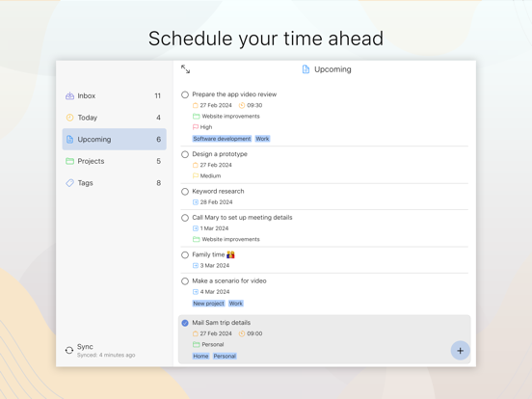Click the 28 Feb 2024 date text
This screenshot has width=532, height=399.
click(216, 202)
